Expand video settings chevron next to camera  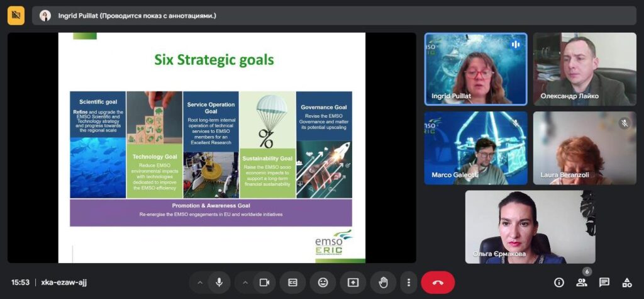coord(246,283)
